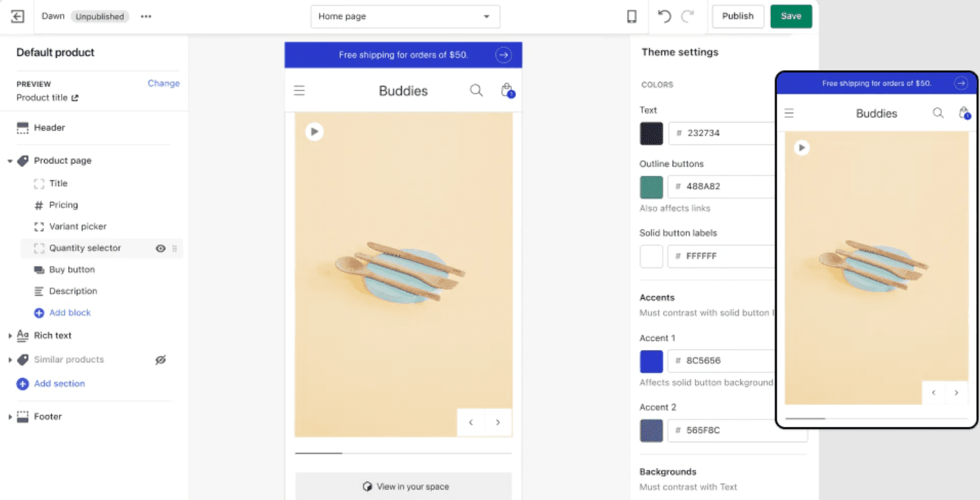Open the Home page template dropdown
The height and width of the screenshot is (500, 980).
pyautogui.click(x=404, y=17)
